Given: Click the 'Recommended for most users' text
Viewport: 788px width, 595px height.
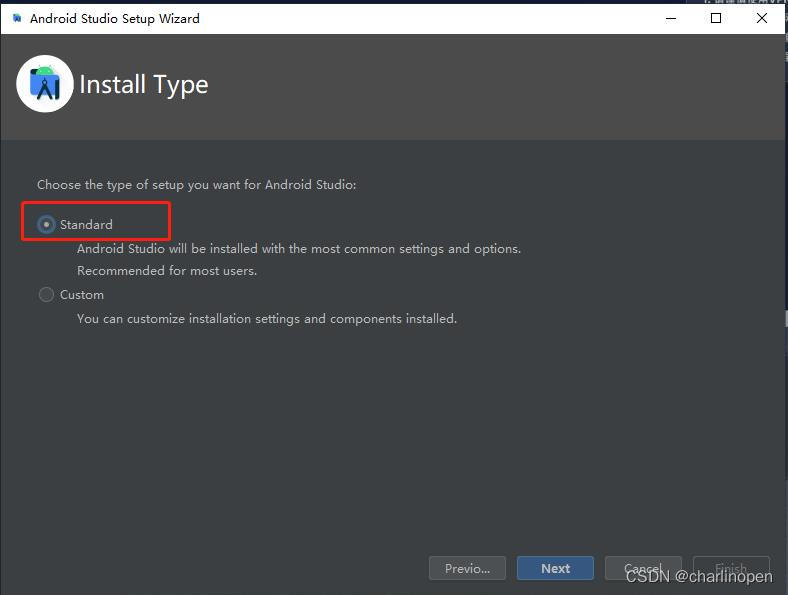Looking at the screenshot, I should tap(167, 271).
